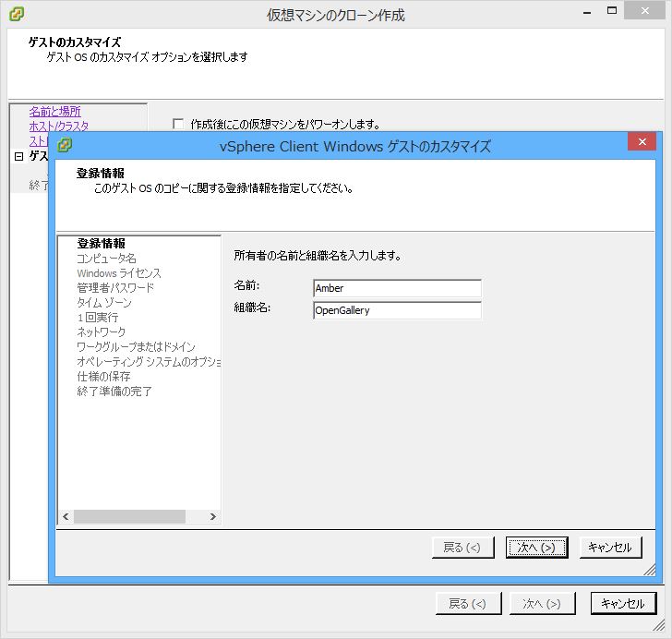Click 次へ (>) in the guest customization dialog
The image size is (672, 639).
537,548
